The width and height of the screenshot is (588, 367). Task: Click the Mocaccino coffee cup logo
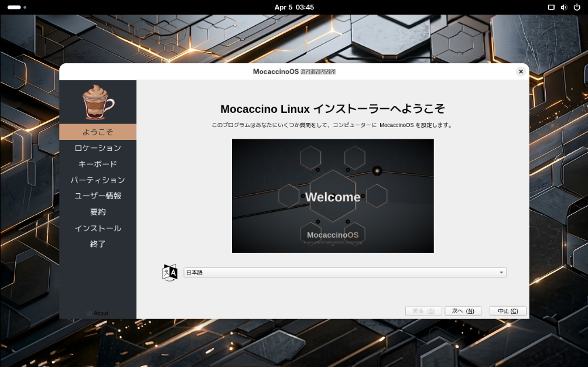tap(98, 102)
